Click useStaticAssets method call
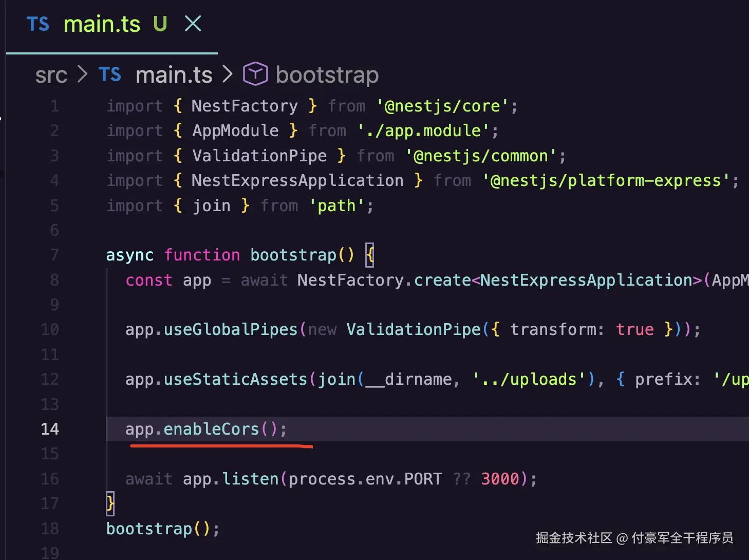This screenshot has width=749, height=560. tap(235, 379)
